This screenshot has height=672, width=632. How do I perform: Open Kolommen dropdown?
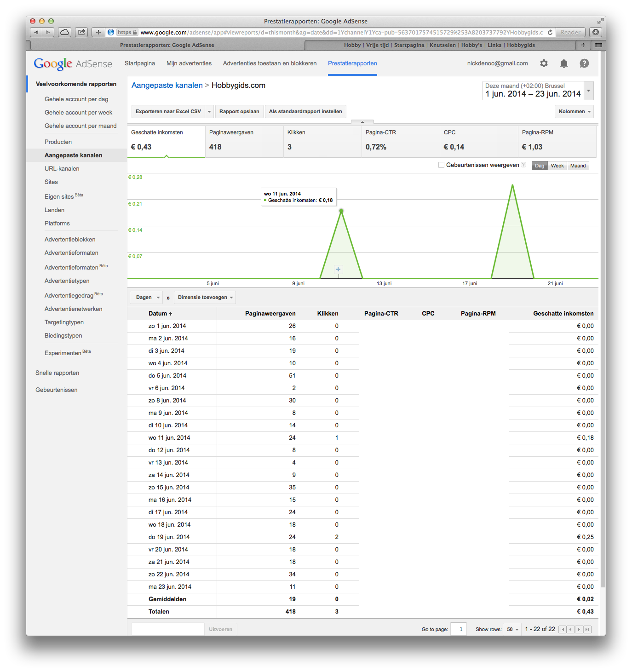point(574,112)
